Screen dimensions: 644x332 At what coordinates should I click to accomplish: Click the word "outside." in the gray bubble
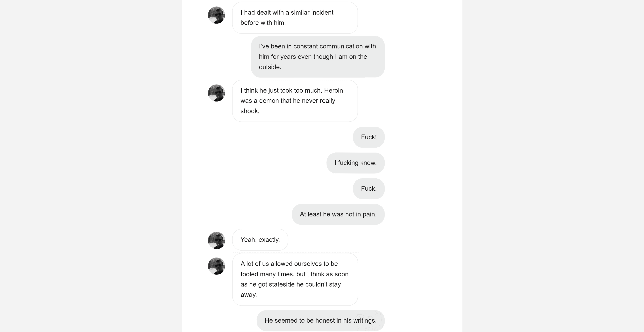(x=270, y=67)
